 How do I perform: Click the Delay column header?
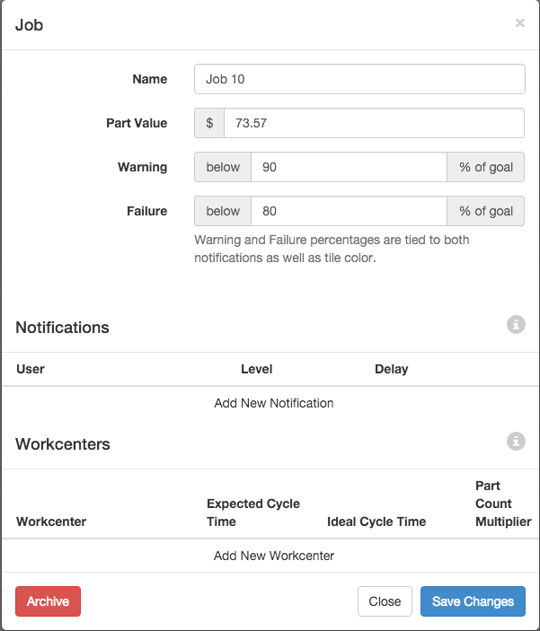[391, 369]
